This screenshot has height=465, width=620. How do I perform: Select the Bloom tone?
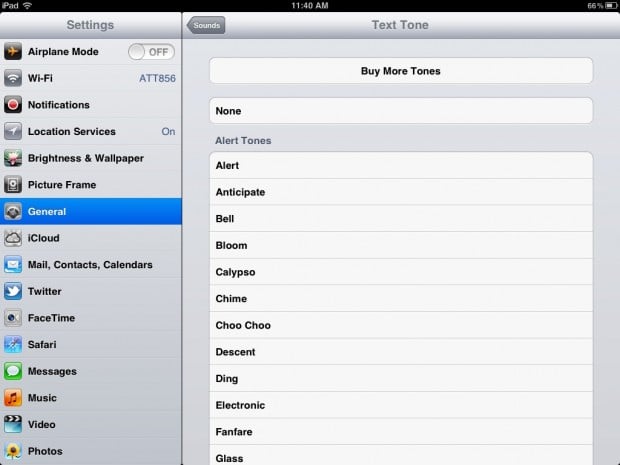coord(401,245)
